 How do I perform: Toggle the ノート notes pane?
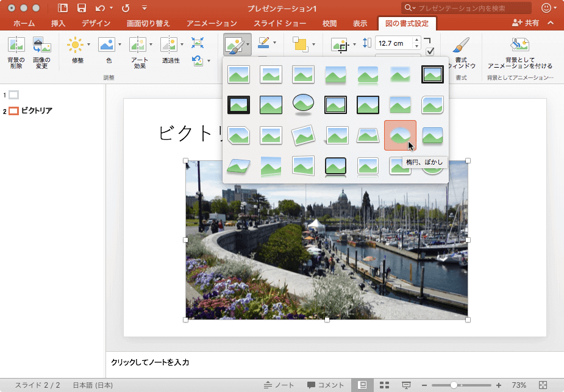pyautogui.click(x=279, y=385)
